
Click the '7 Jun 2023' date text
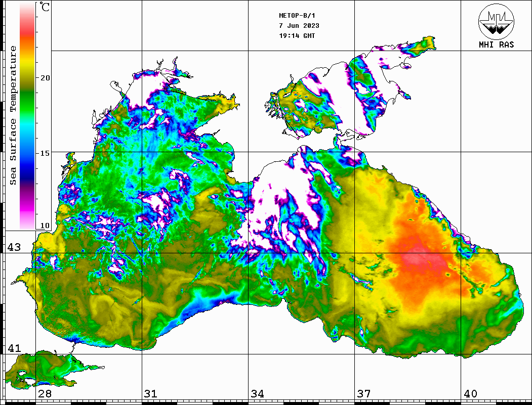pyautogui.click(x=299, y=26)
